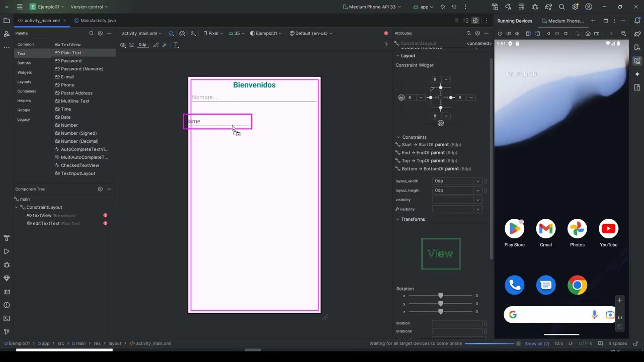Click Show all (2) link in status bar
644x362 pixels.
[x=537, y=343]
